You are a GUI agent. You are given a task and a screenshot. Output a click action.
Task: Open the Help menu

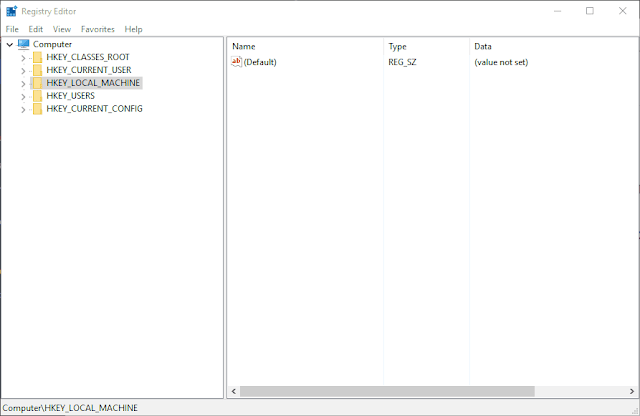pyautogui.click(x=133, y=29)
